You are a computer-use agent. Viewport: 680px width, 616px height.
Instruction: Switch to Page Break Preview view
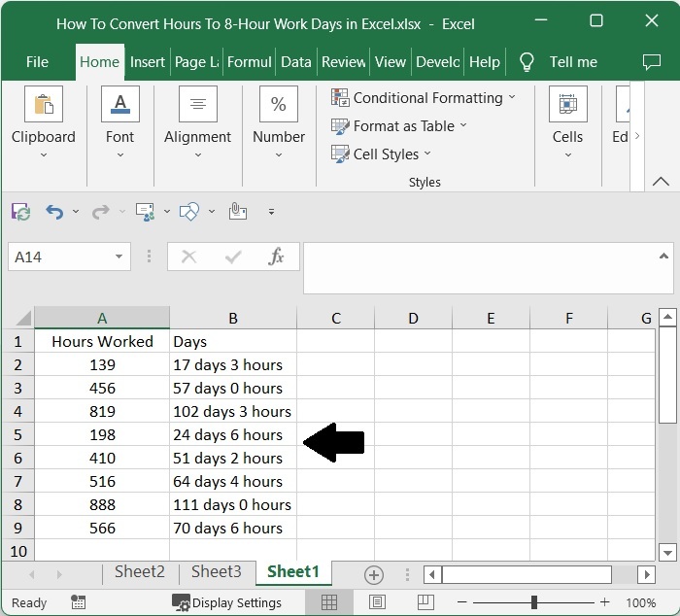[x=423, y=602]
